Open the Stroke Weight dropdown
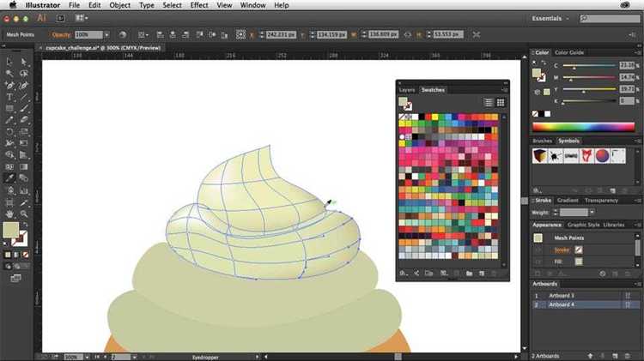Viewport: 644px width, 361px height. pos(592,213)
